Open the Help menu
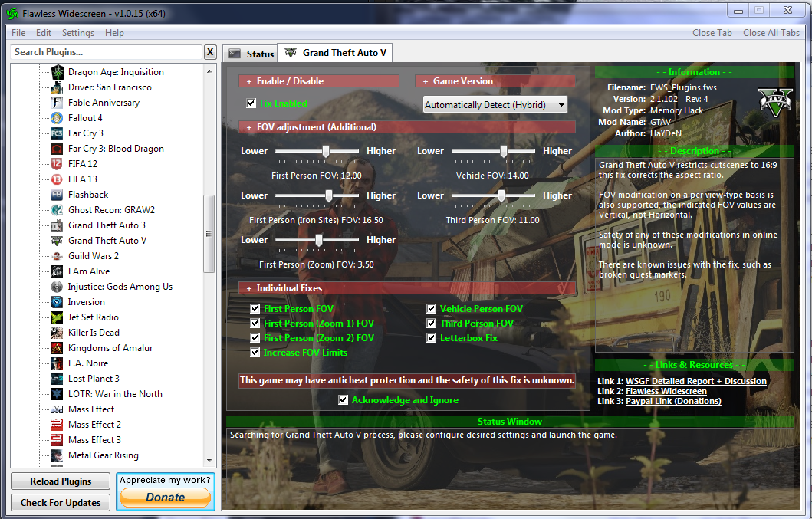The width and height of the screenshot is (812, 519). click(114, 33)
